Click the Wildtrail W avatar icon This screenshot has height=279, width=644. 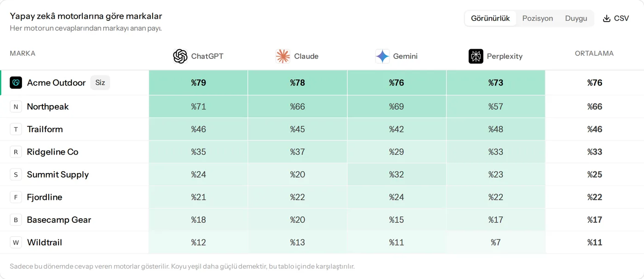16,243
